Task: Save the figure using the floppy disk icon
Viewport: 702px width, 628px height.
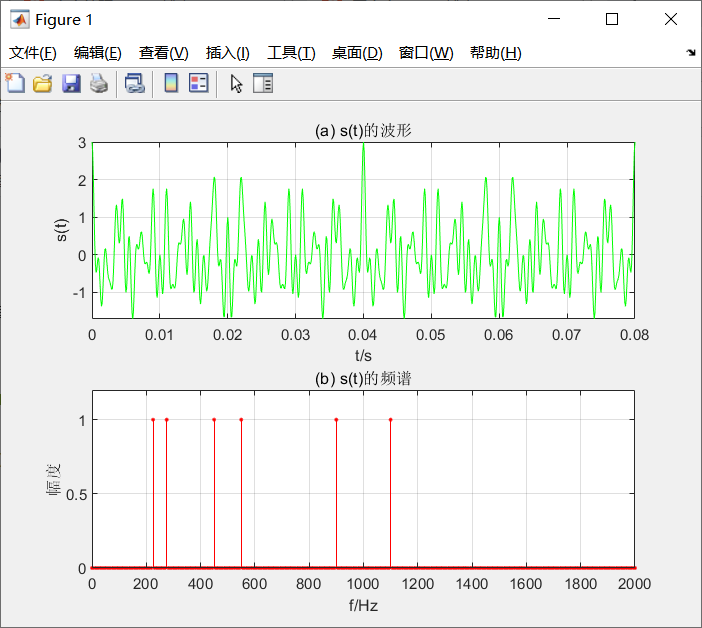Action: (x=71, y=83)
